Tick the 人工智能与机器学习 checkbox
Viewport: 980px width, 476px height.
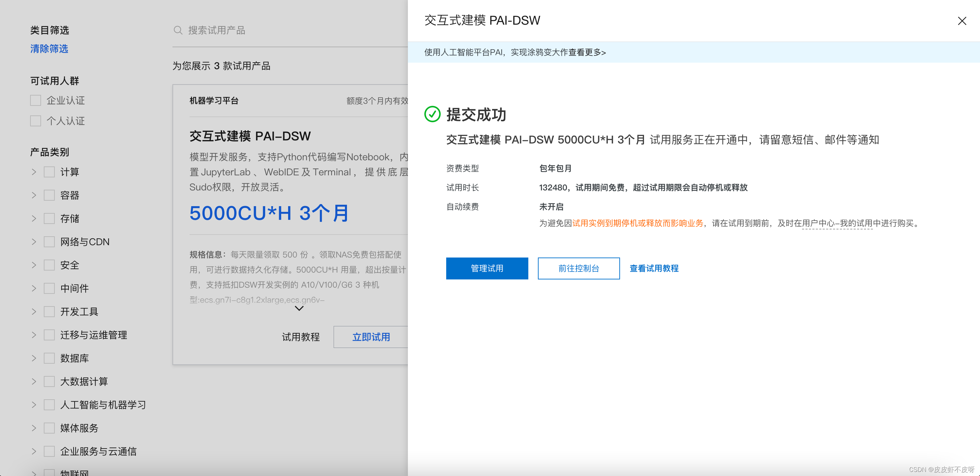(49, 405)
